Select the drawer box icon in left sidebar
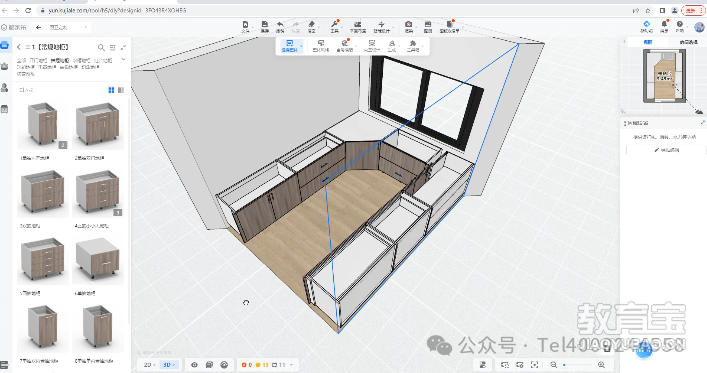This screenshot has height=373, width=707. [5, 109]
